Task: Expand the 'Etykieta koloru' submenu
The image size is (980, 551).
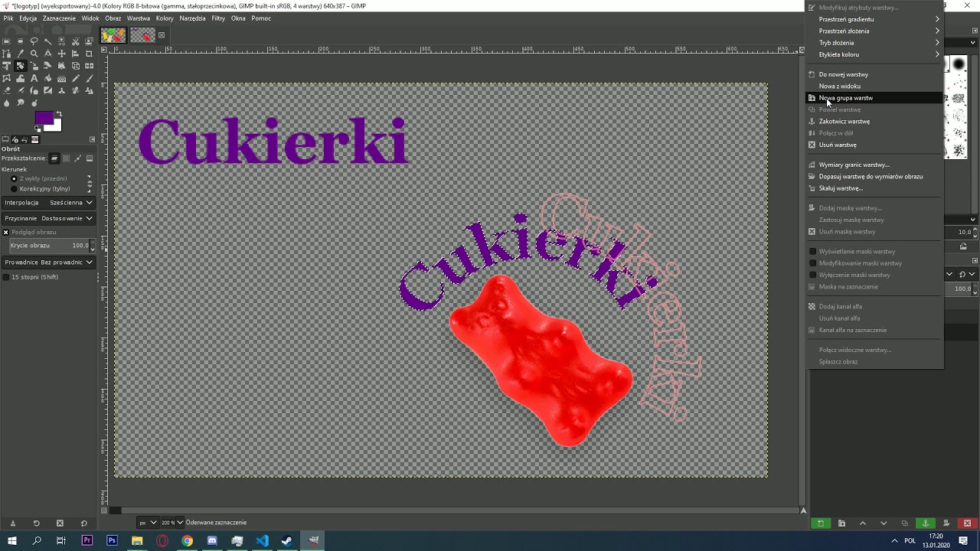Action: 874,54
